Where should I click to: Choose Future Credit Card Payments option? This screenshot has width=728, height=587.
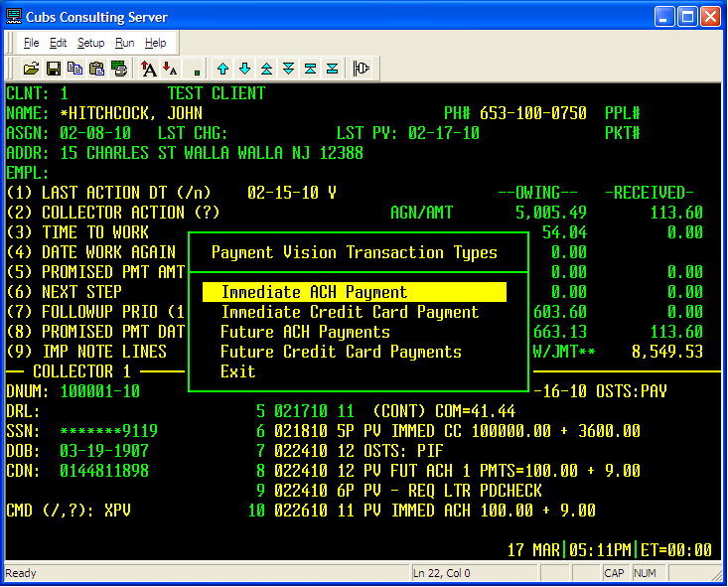(x=341, y=352)
